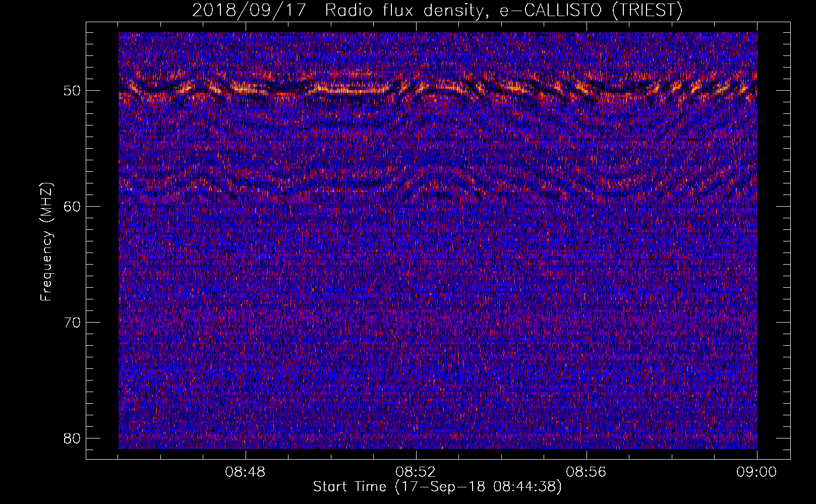816x504 pixels.
Task: Click the 'Start Time (17-Sep-18 08:44:38)' label
Action: [x=437, y=487]
